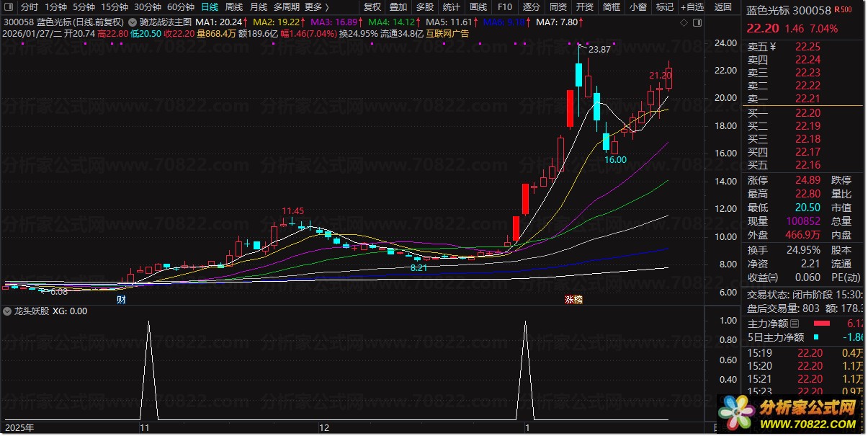Select the 日线 daily period tab
Screen dimensions: 868x436
[210, 6]
